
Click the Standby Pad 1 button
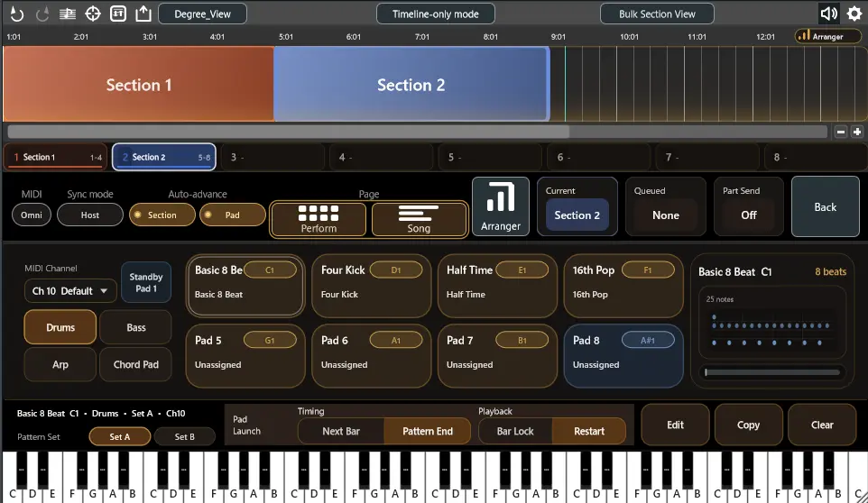(x=146, y=282)
